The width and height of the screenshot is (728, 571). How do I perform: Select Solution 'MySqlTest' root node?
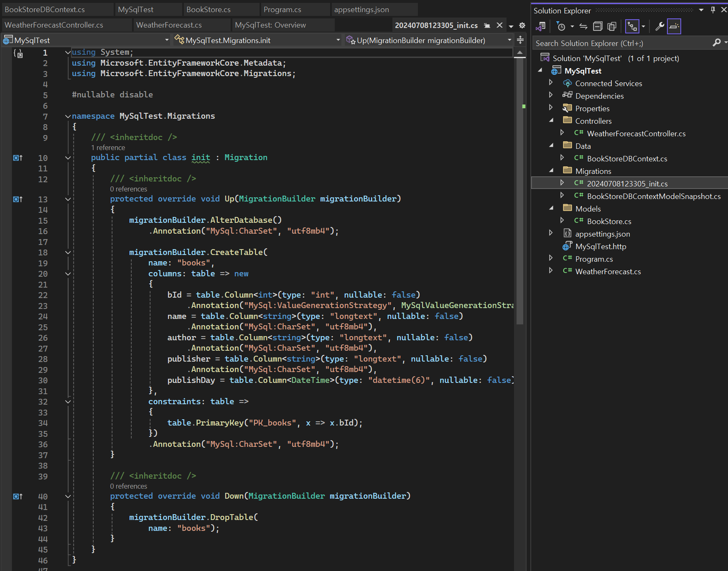(616, 58)
